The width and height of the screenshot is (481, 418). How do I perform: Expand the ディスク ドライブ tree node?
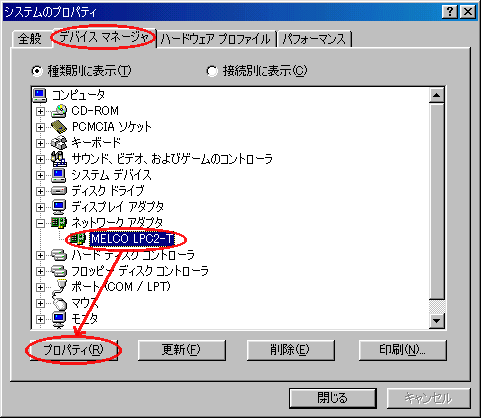pyautogui.click(x=40, y=191)
